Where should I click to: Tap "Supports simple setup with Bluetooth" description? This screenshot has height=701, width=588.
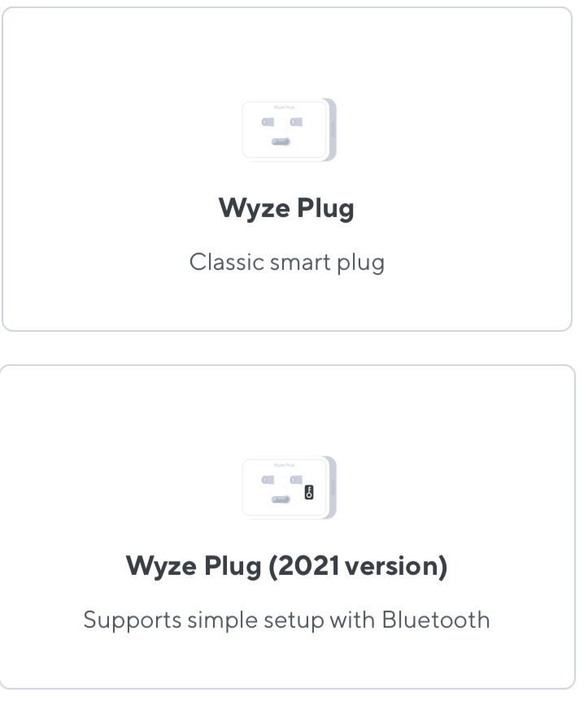[x=286, y=620]
